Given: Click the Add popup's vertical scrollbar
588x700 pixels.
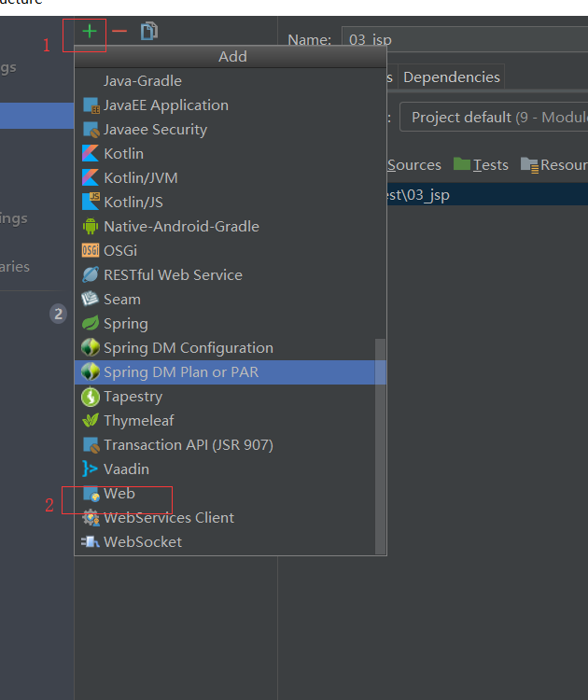Looking at the screenshot, I should pyautogui.click(x=381, y=446).
